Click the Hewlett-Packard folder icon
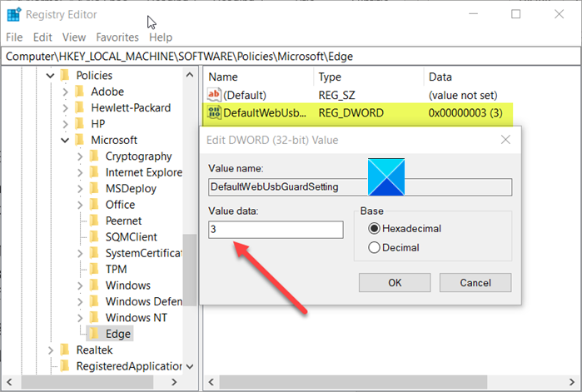The height and width of the screenshot is (392, 582). coord(80,107)
